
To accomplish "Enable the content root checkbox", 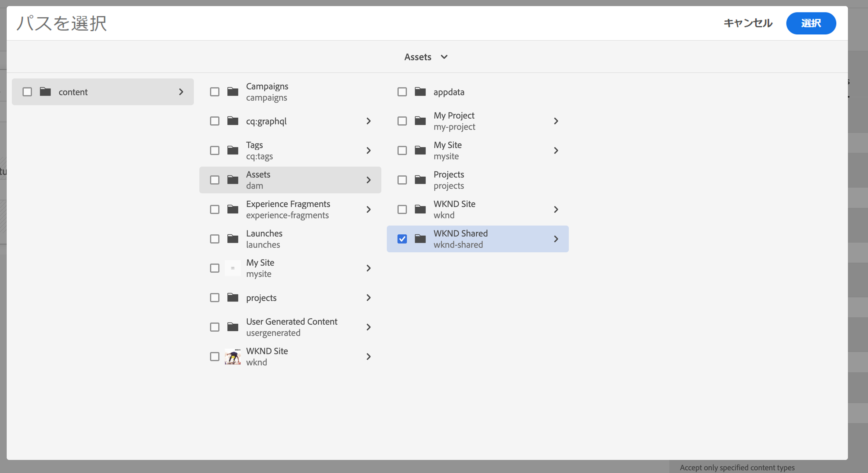I will [x=27, y=91].
